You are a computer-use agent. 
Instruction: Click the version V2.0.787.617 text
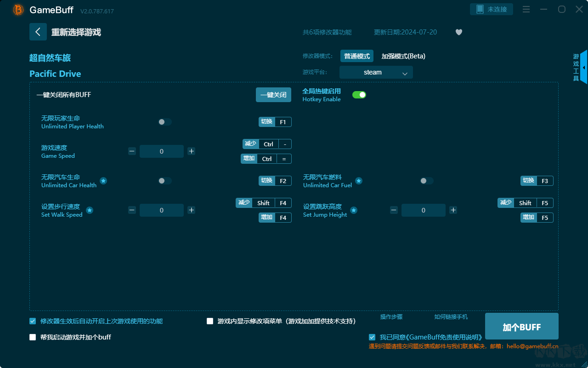coord(97,11)
